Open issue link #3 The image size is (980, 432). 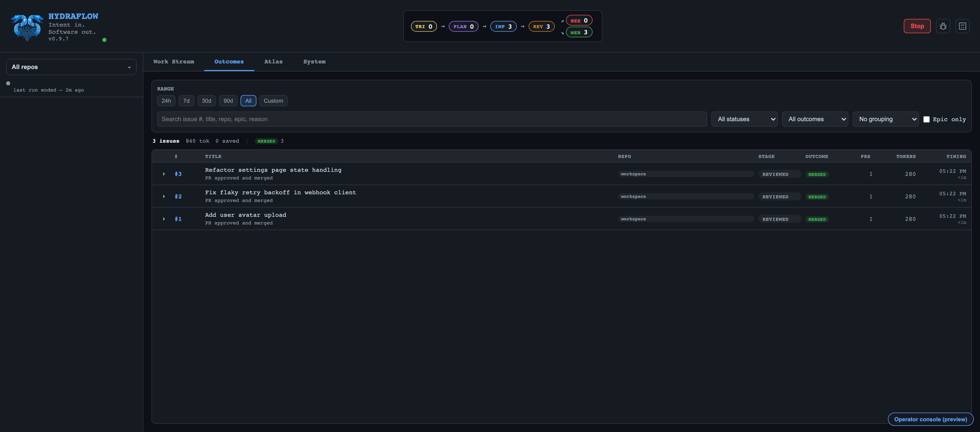click(x=178, y=174)
